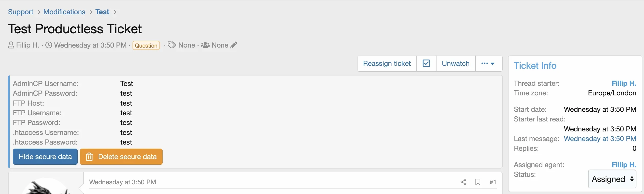Click Reassign ticket button

pos(387,63)
